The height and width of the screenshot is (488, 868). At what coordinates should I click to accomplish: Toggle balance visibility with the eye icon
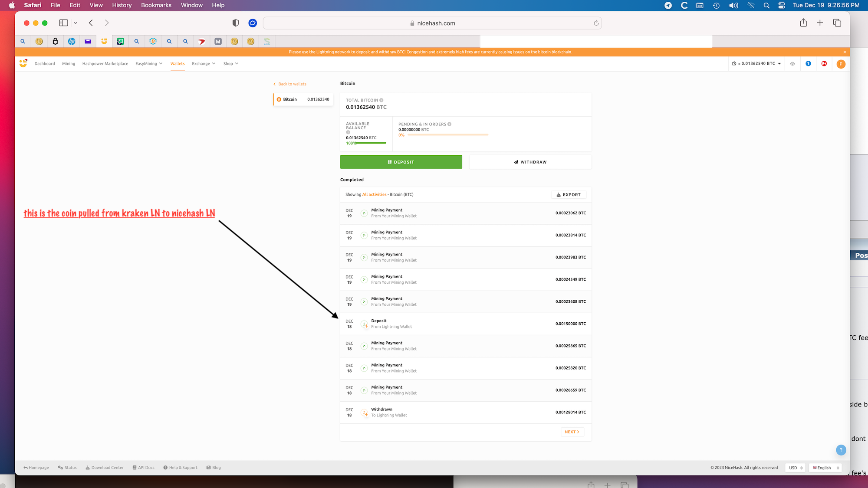(x=792, y=64)
